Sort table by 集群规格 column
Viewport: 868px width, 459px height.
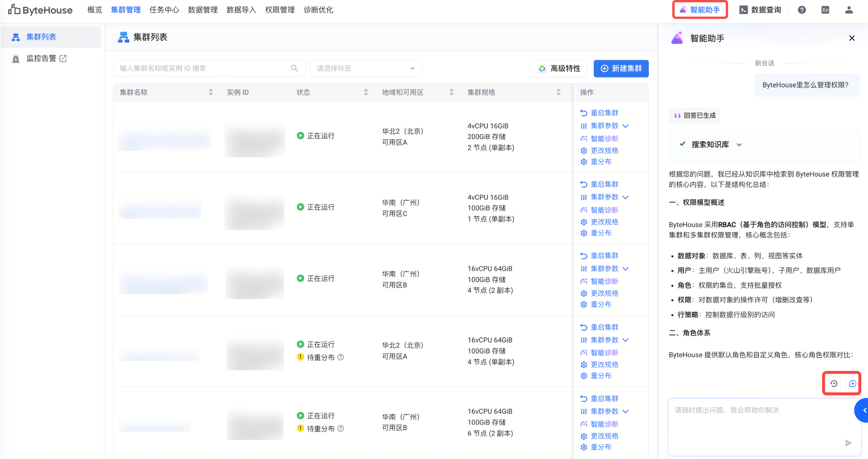(558, 92)
